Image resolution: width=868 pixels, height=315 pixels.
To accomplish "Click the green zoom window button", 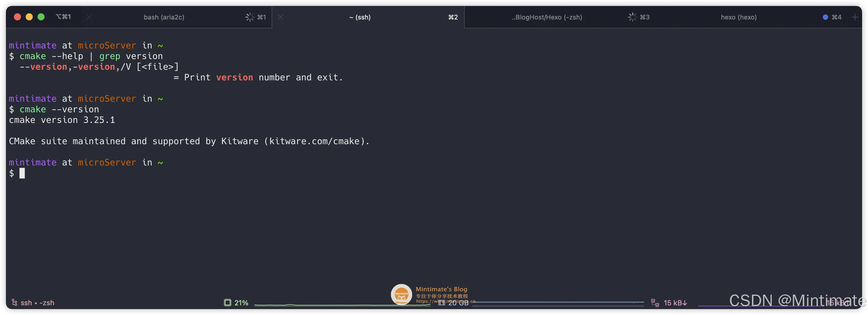I will pos(41,17).
